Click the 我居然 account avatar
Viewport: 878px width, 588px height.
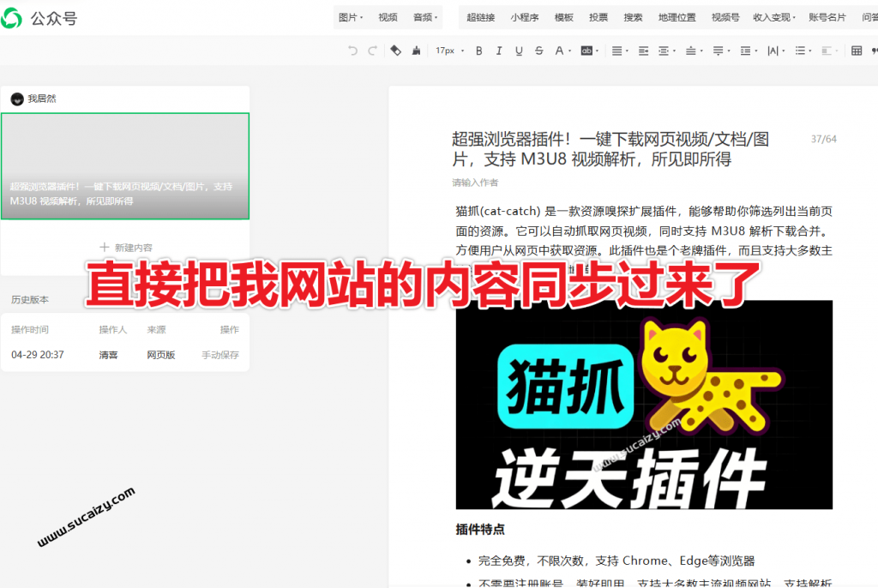click(17, 99)
